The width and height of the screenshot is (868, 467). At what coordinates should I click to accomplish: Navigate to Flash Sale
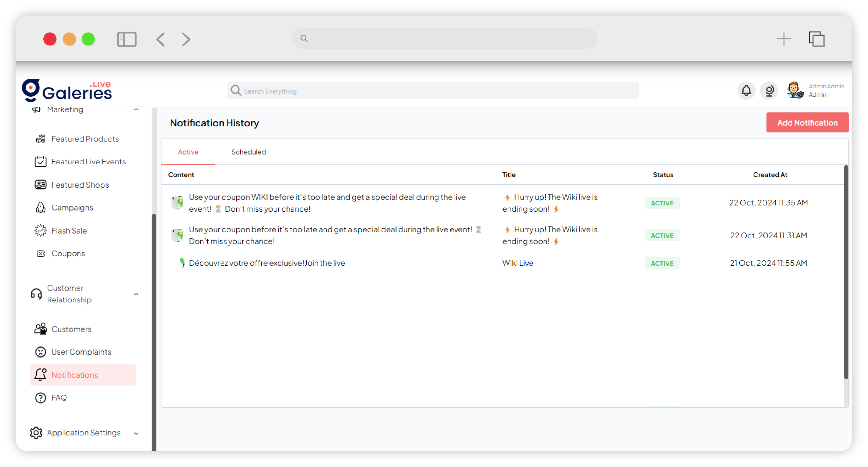(x=69, y=231)
